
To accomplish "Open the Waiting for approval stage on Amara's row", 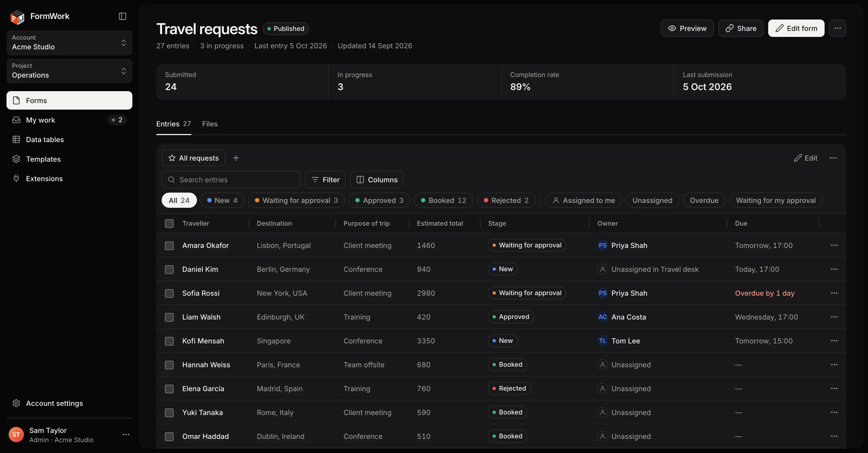I will click(527, 245).
